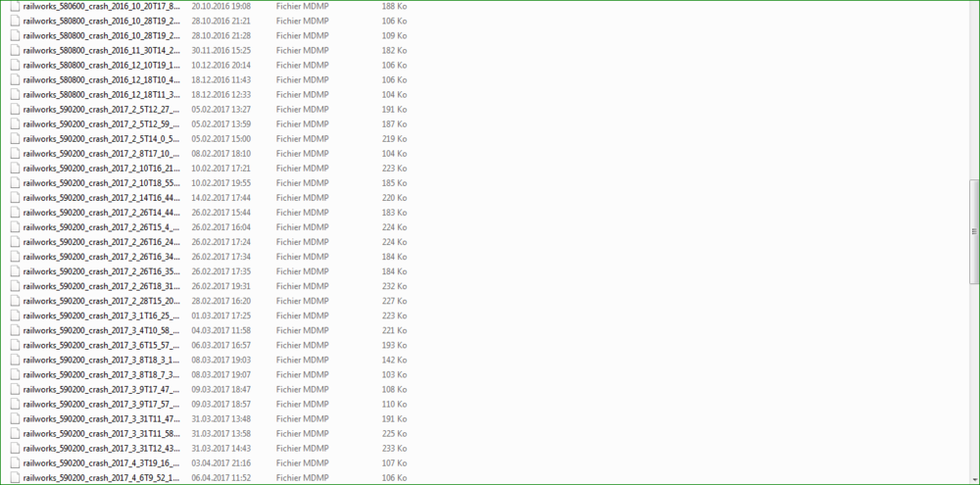Select the file icon of the 26.02.2017 17:24 dump
The image size is (980, 485).
pyautogui.click(x=15, y=242)
